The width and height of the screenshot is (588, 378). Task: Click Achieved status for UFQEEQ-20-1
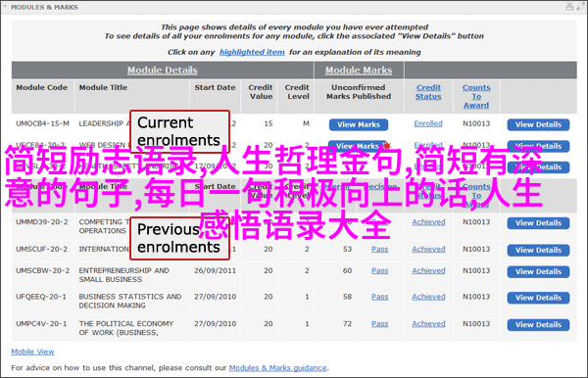click(428, 297)
